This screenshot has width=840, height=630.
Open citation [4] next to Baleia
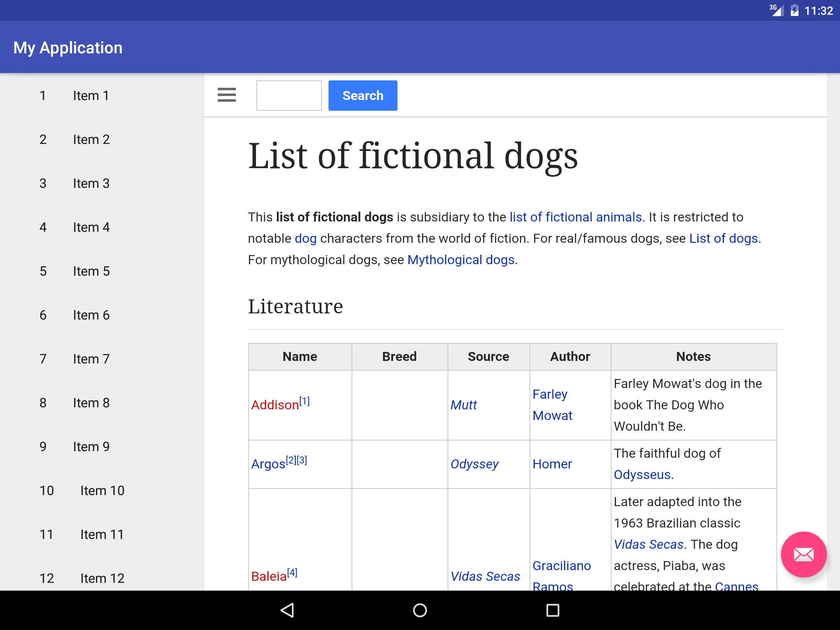click(292, 572)
